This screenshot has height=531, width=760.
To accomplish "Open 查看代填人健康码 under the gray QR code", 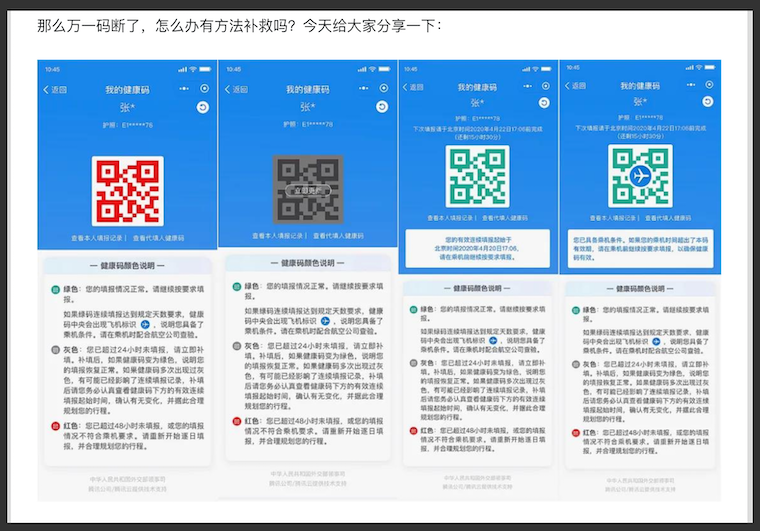I will coord(336,238).
